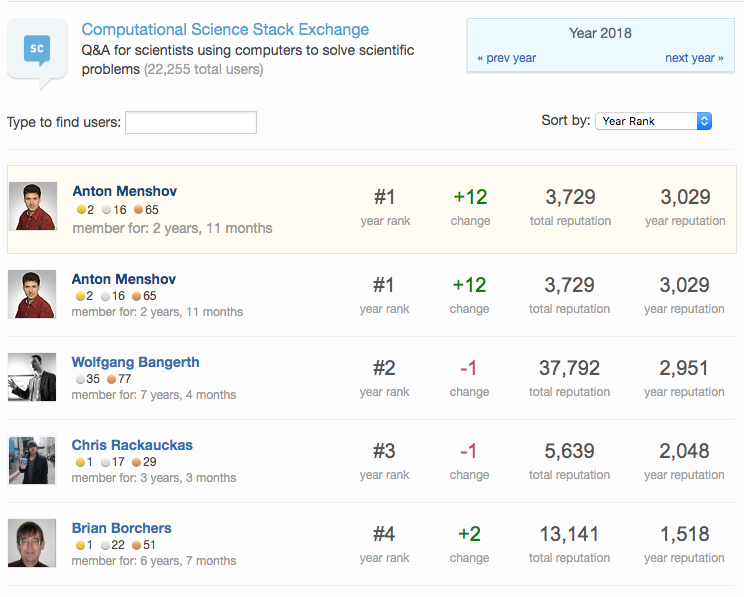Open Anton Menshov's profile name in highlighted row
Screen dimensions: 744x597
(x=125, y=191)
